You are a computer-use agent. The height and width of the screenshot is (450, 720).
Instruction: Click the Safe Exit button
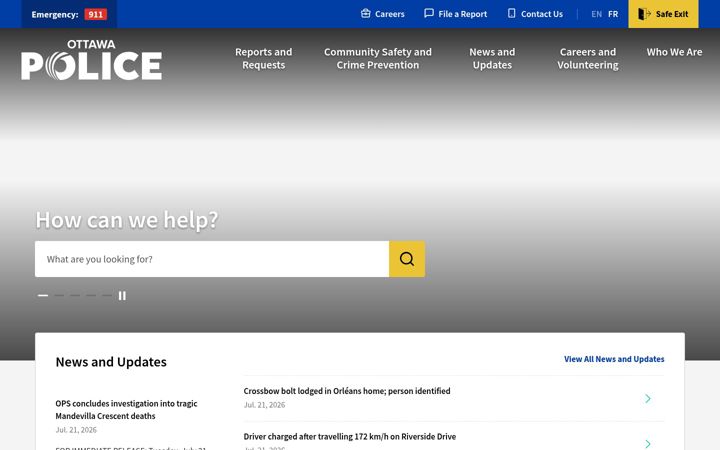[663, 14]
